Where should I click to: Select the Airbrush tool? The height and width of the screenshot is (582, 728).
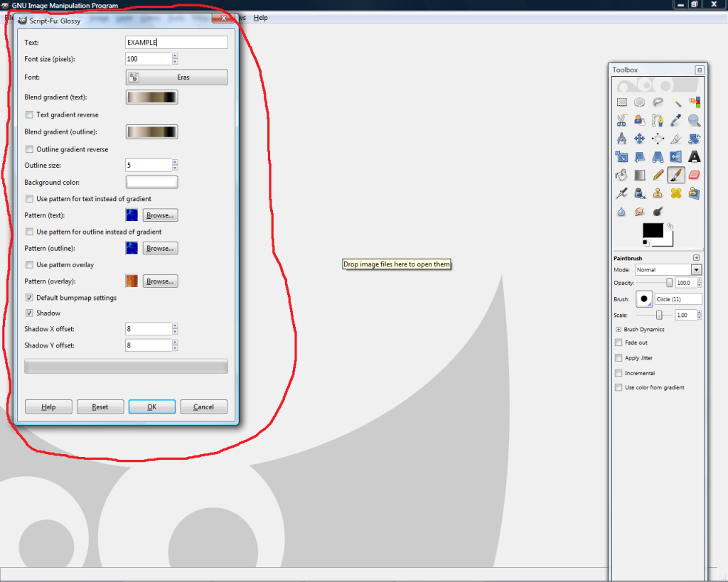tap(621, 193)
